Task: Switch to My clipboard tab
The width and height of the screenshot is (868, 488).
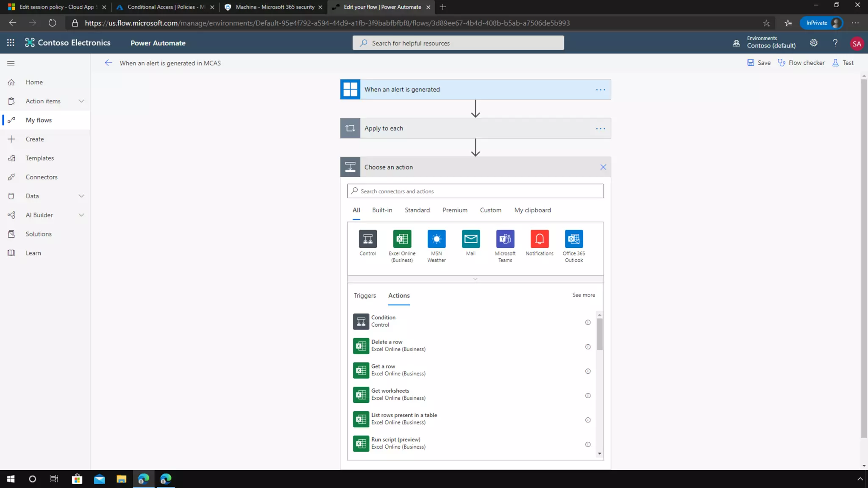Action: pyautogui.click(x=532, y=210)
